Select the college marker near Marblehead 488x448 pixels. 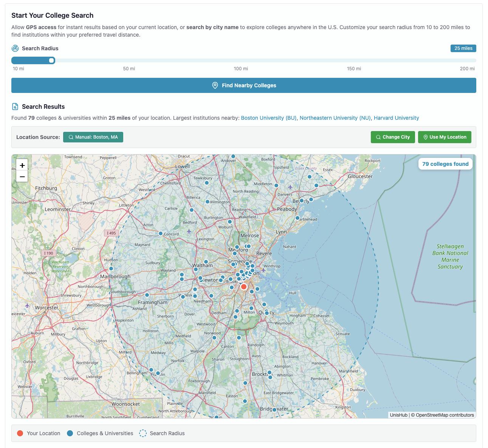[x=297, y=218]
